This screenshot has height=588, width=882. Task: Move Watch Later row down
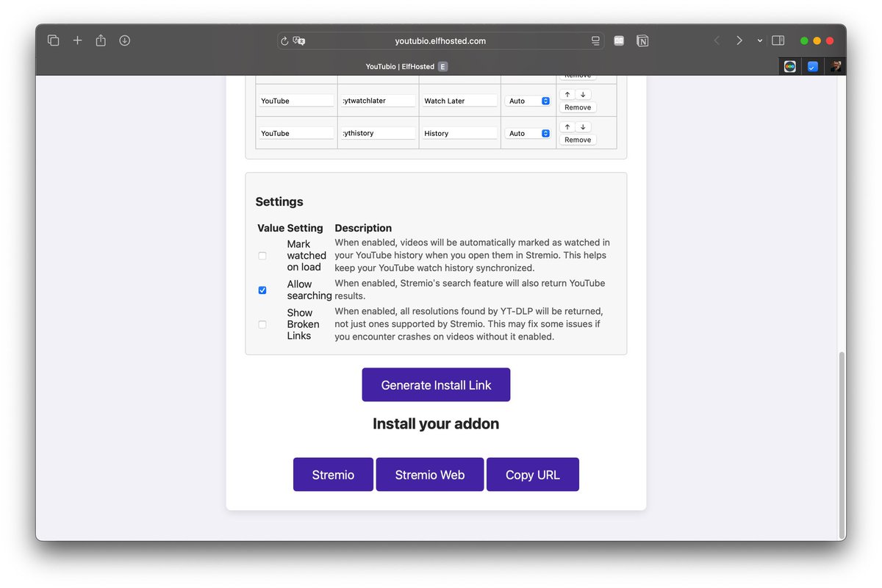583,94
